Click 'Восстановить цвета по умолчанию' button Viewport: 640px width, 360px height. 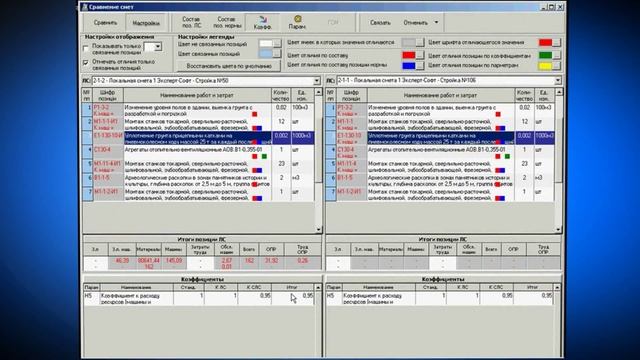(x=229, y=66)
